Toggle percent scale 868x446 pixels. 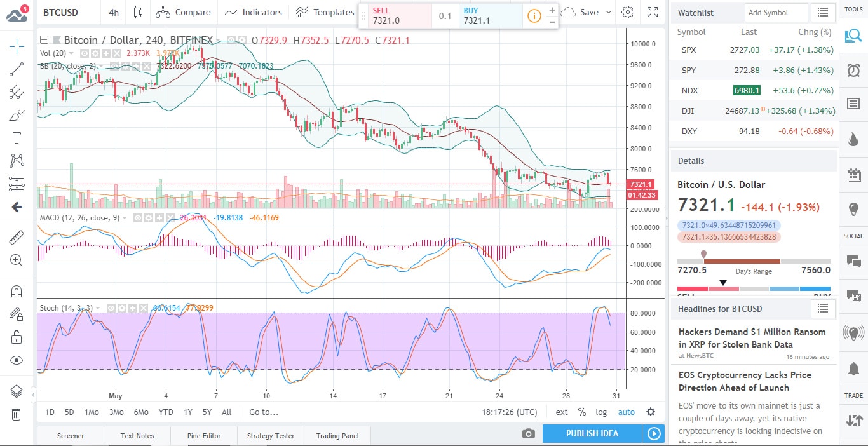pos(581,412)
